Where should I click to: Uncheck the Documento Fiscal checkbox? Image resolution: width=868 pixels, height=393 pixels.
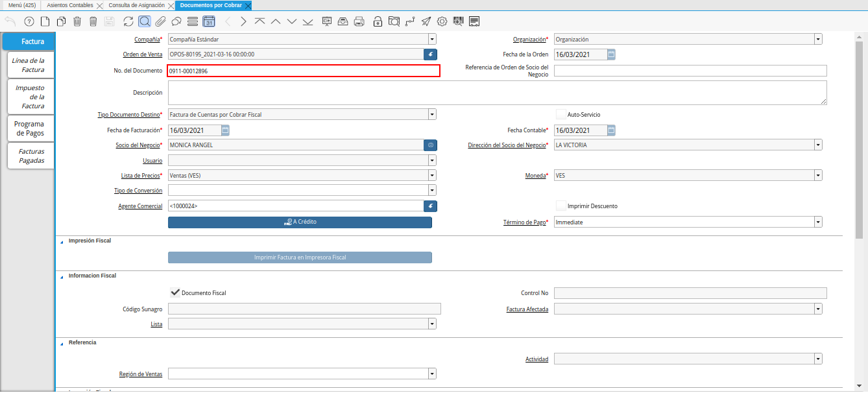pos(175,292)
